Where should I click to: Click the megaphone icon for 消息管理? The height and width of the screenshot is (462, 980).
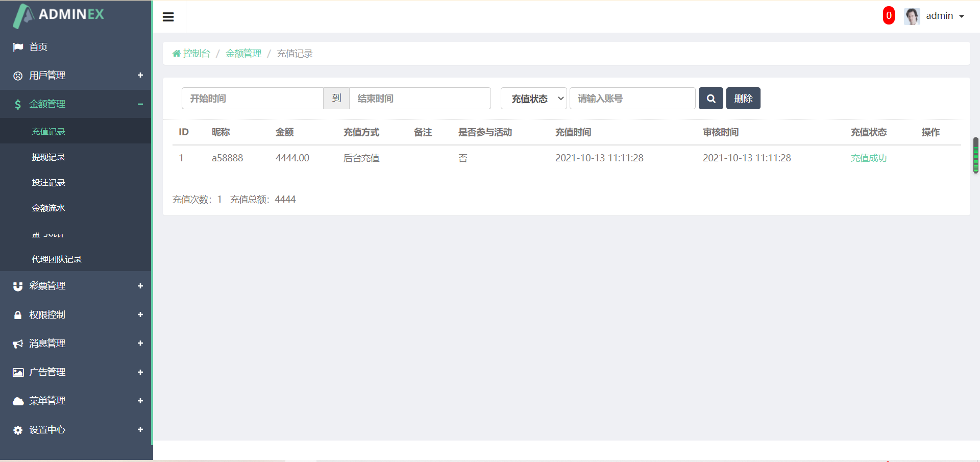pos(18,344)
